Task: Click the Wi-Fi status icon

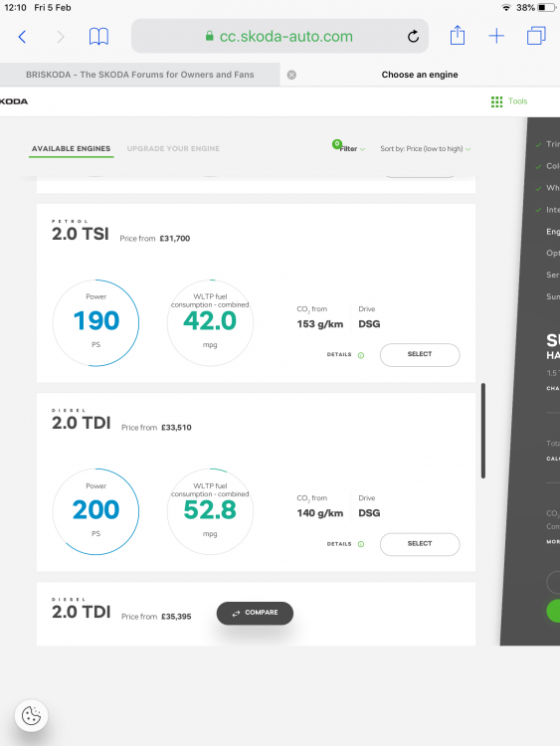Action: click(506, 8)
